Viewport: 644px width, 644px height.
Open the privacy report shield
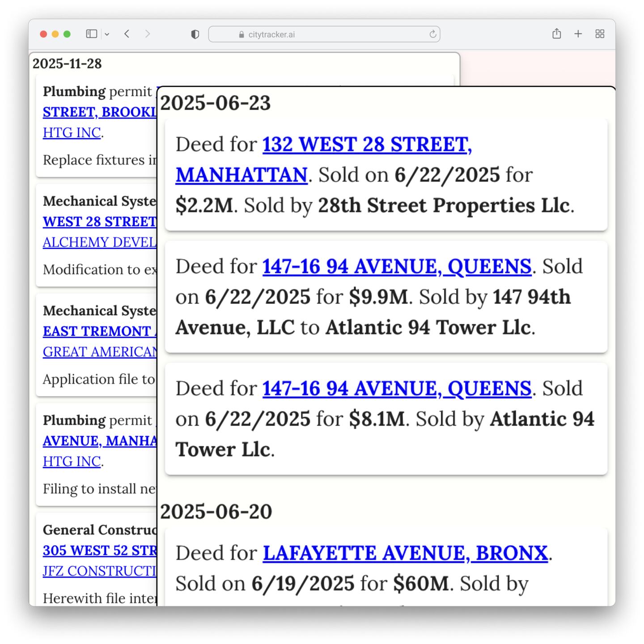pos(195,34)
